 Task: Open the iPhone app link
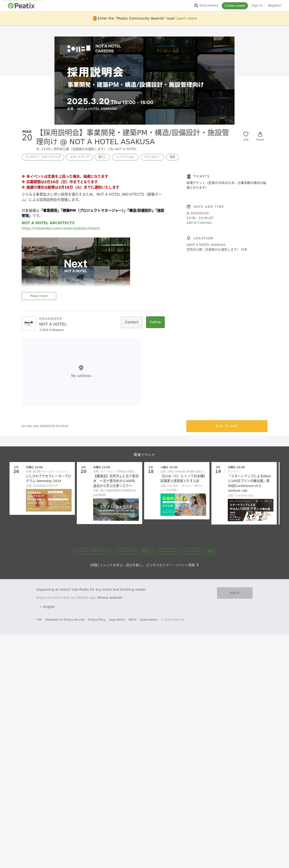point(103,598)
